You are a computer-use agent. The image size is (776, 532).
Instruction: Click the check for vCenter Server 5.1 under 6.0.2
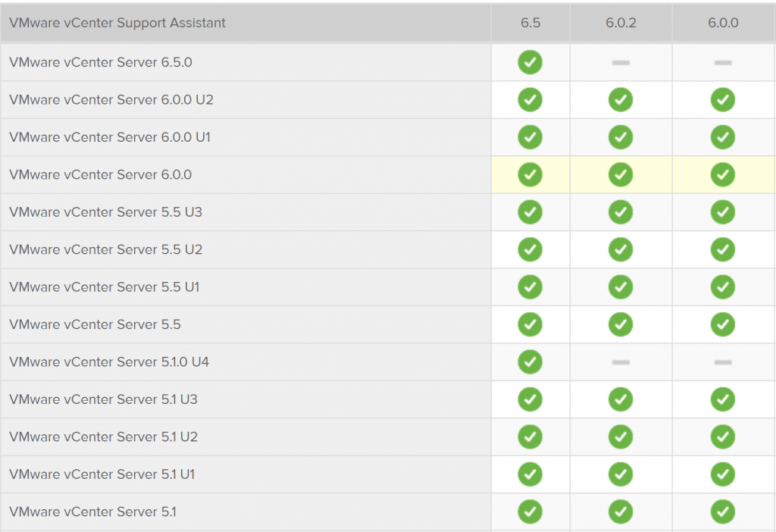(x=621, y=512)
